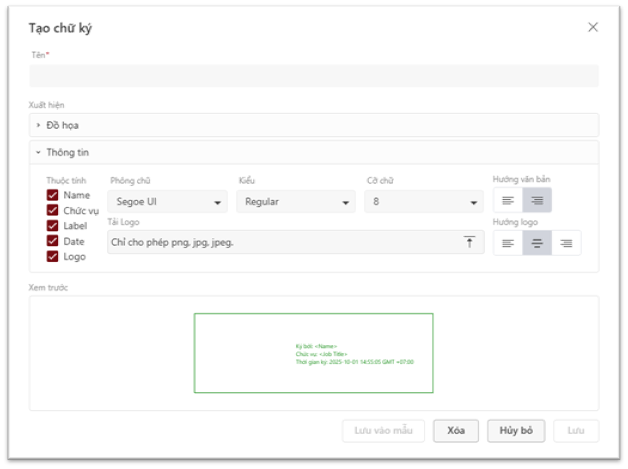Screen dimensions: 628x469
Task: Click the signature preview box
Action: point(313,353)
